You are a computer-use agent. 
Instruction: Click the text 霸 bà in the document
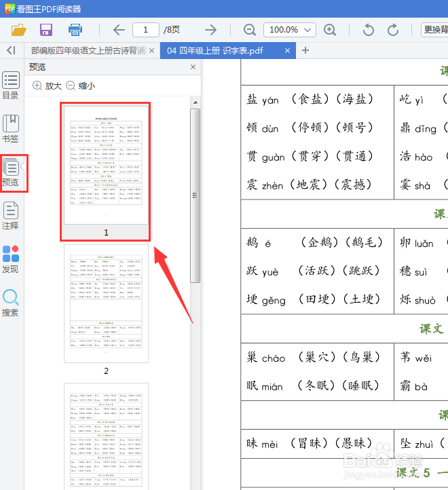(x=414, y=386)
